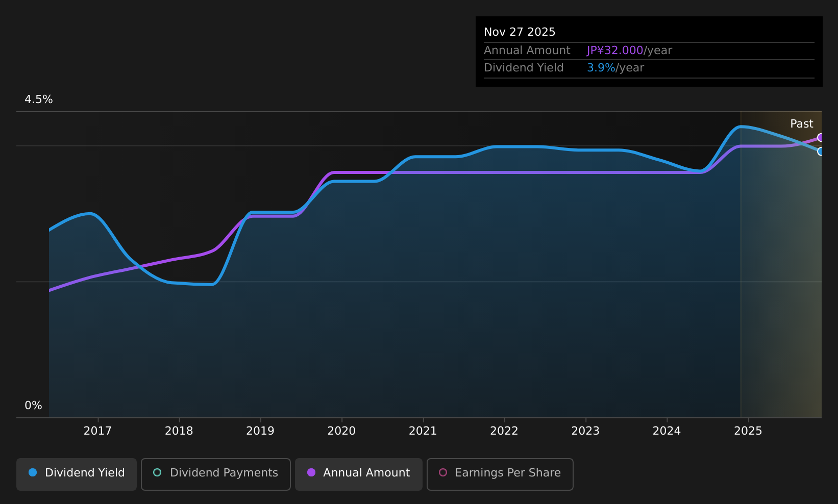Click the 4.5% y-axis label
The width and height of the screenshot is (838, 504).
(x=39, y=99)
